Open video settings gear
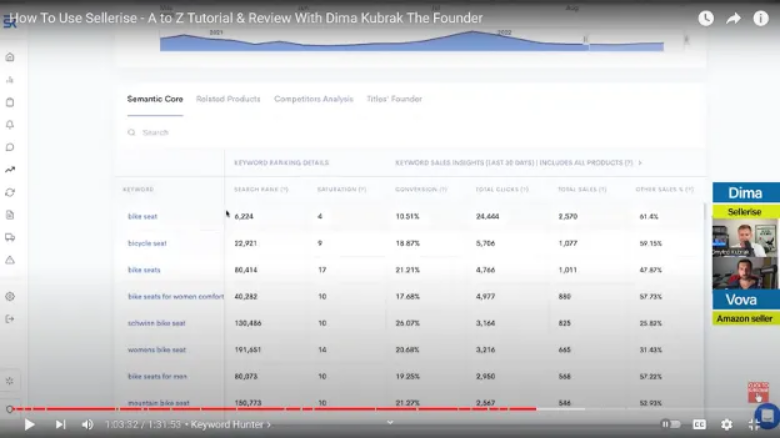The width and height of the screenshot is (780, 438). pyautogui.click(x=726, y=425)
